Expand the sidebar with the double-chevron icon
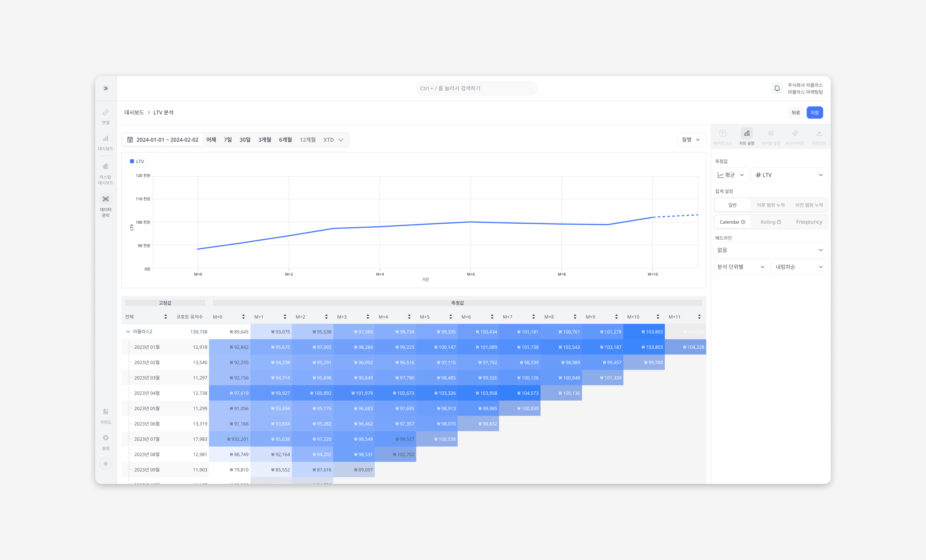The width and height of the screenshot is (926, 560). pyautogui.click(x=106, y=88)
